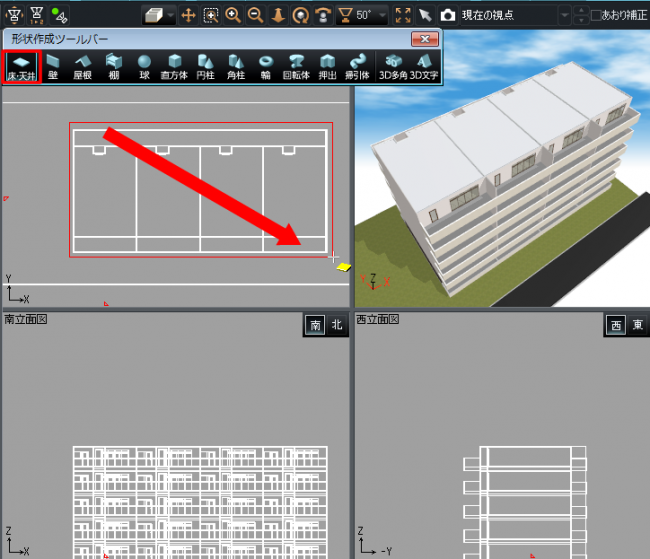Close the 形状作成ツールバー panel
The image size is (650, 559).
[424, 39]
